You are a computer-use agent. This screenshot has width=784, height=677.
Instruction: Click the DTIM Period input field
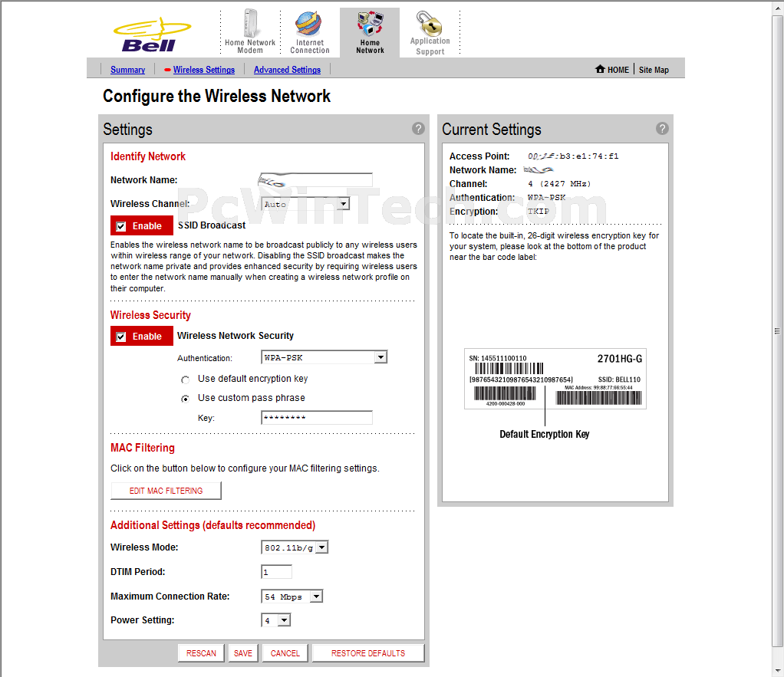point(276,572)
